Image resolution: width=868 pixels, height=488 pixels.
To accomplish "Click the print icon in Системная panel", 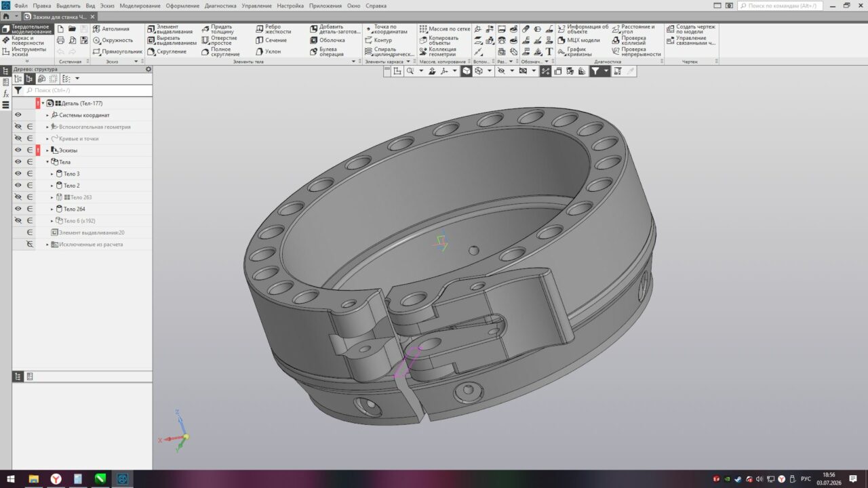I will point(61,40).
